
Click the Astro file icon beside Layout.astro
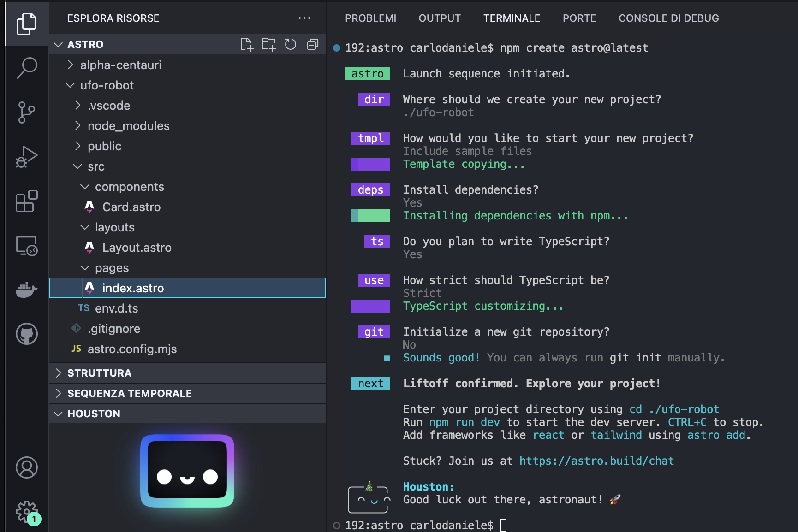coord(89,247)
